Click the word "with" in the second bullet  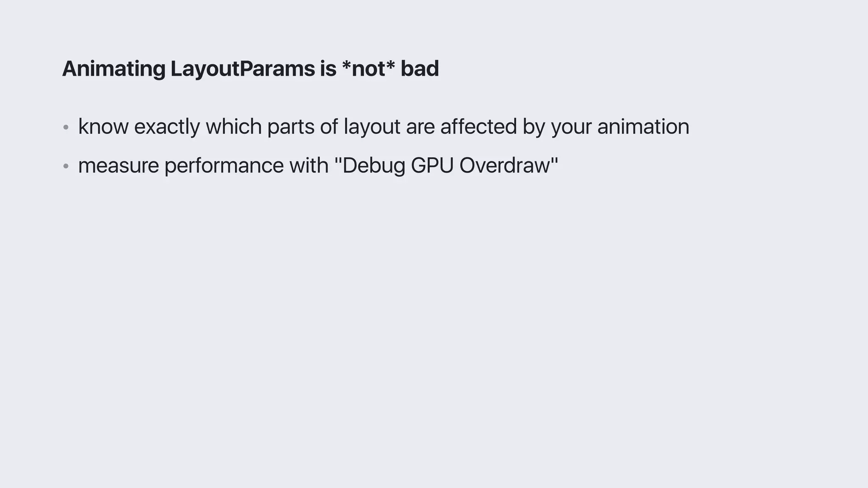[309, 165]
